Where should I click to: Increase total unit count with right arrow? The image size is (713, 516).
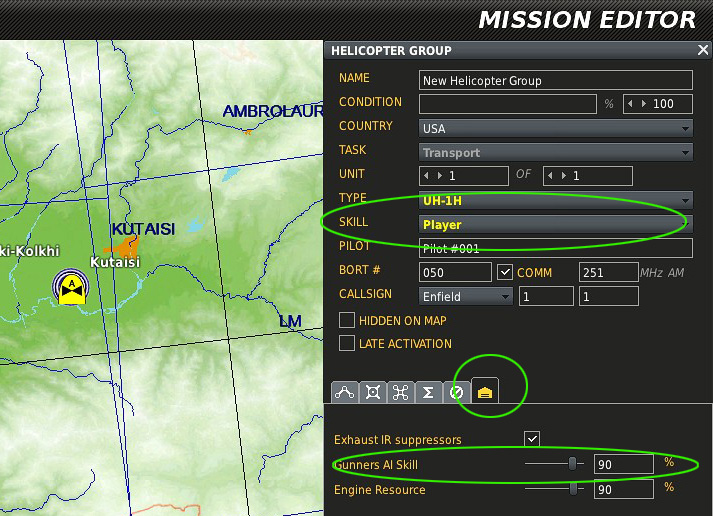pos(564,175)
